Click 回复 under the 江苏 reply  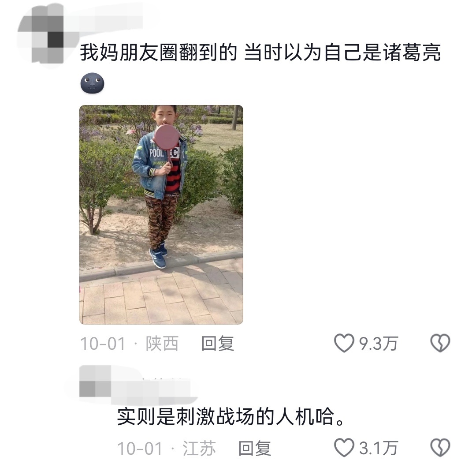[254, 448]
